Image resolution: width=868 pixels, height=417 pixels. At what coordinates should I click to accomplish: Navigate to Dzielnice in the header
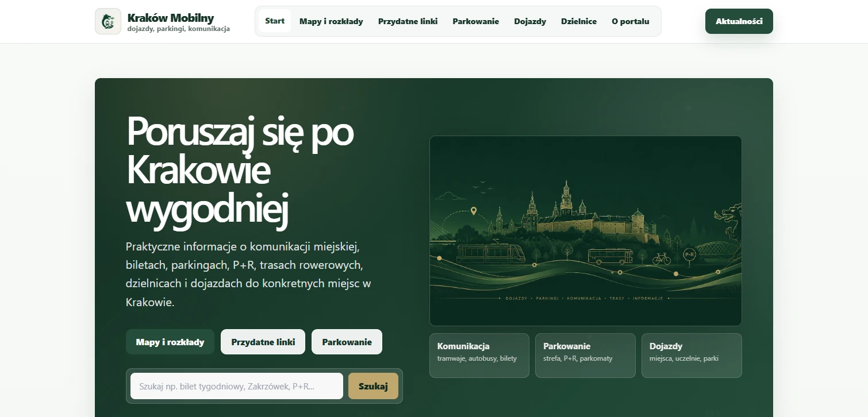(x=579, y=21)
